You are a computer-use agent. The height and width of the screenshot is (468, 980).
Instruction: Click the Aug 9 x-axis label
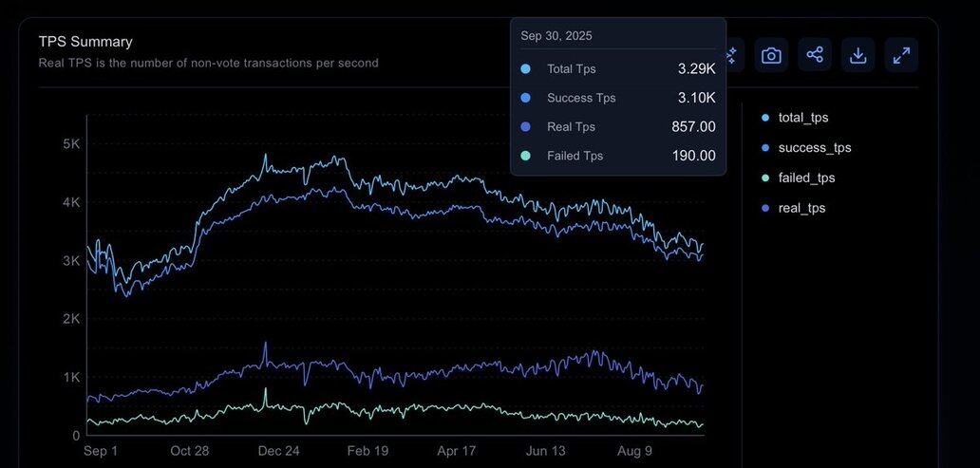(635, 451)
